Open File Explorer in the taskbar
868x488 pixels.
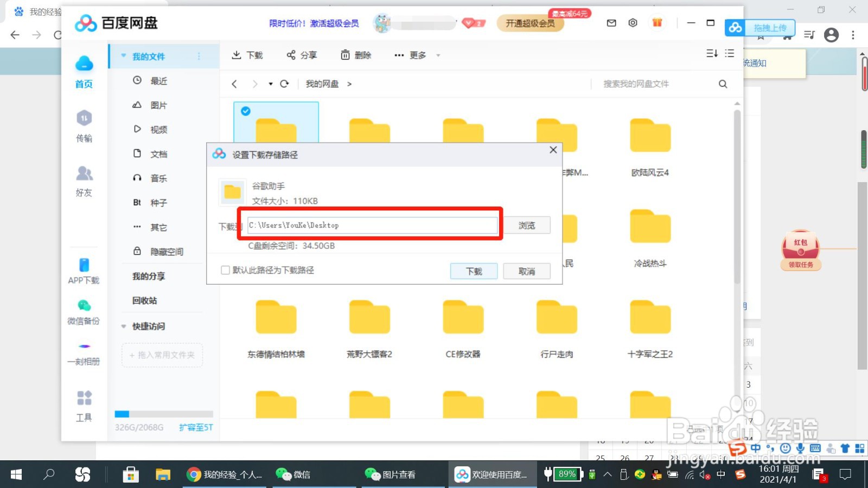[163, 474]
